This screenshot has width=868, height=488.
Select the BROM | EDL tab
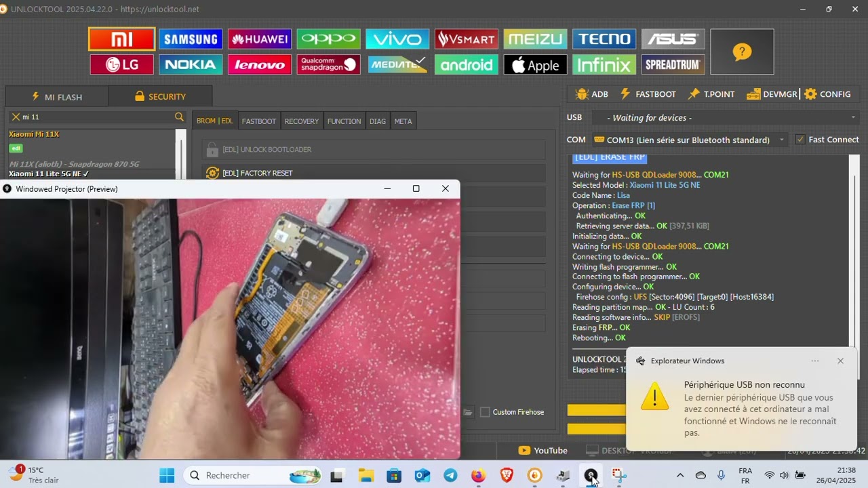214,121
